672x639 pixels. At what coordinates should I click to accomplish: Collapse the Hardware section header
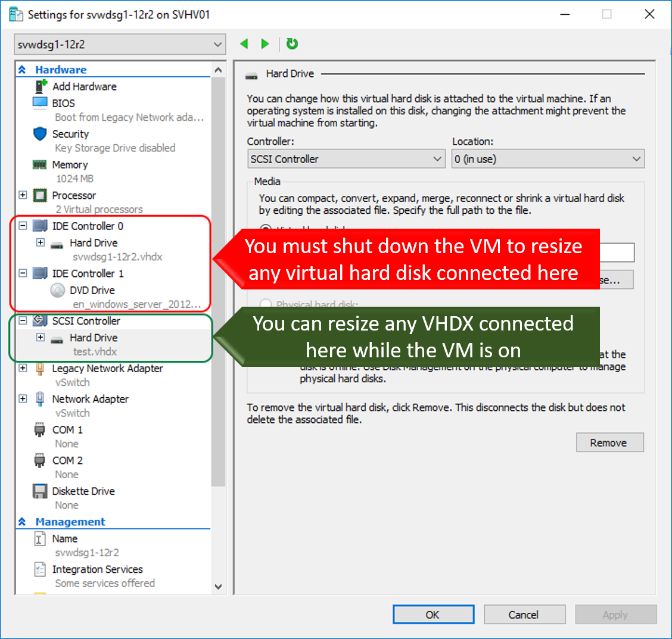[22, 70]
